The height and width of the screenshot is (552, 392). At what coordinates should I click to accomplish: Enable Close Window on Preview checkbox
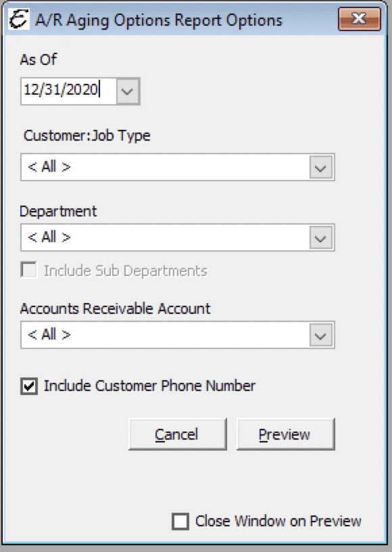pos(180,522)
